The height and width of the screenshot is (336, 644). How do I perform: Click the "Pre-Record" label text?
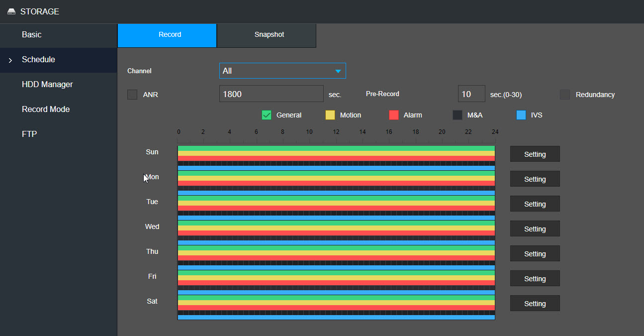click(382, 94)
